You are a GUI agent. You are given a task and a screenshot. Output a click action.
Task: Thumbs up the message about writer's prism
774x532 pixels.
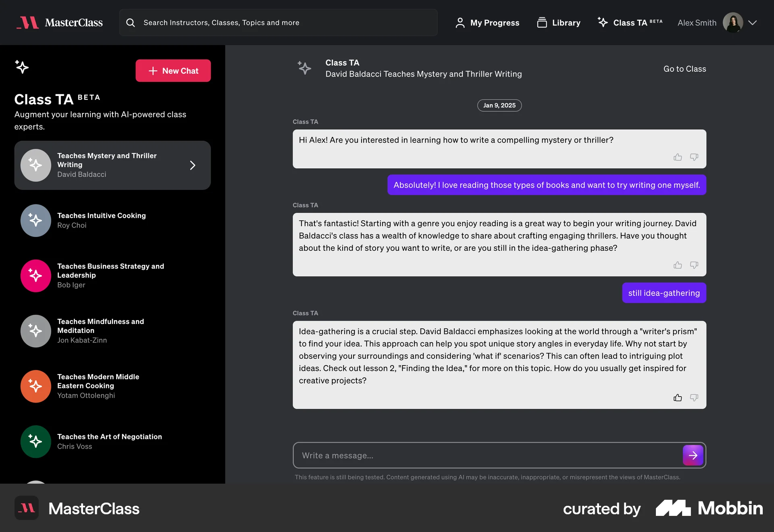click(x=678, y=398)
